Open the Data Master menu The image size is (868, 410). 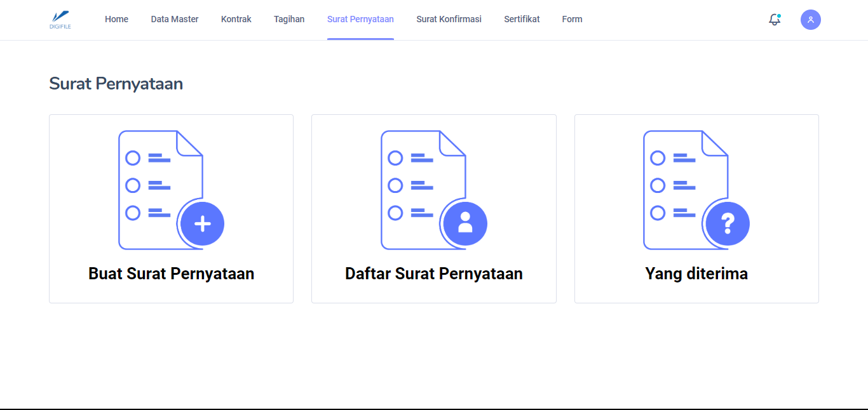click(x=175, y=20)
